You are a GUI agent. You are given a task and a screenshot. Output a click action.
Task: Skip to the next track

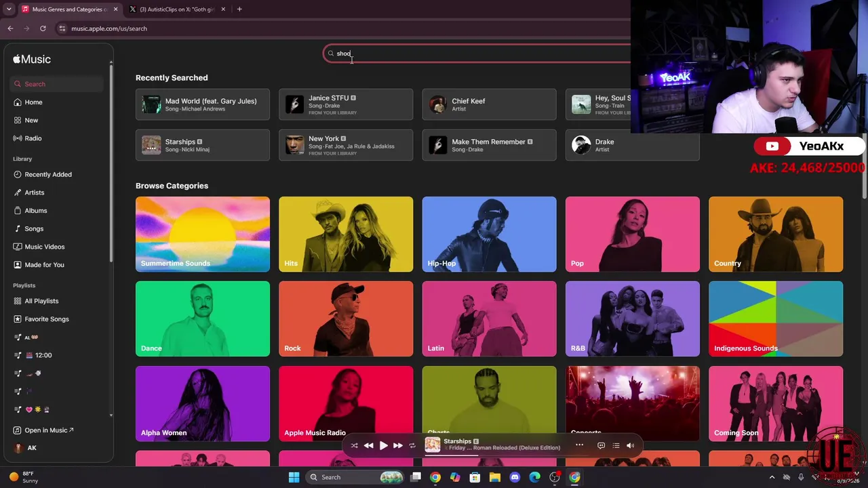398,445
